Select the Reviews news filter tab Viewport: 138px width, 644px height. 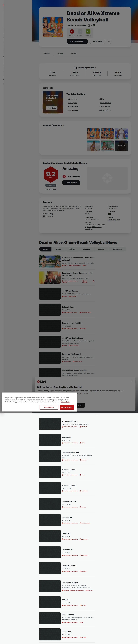coord(101,249)
